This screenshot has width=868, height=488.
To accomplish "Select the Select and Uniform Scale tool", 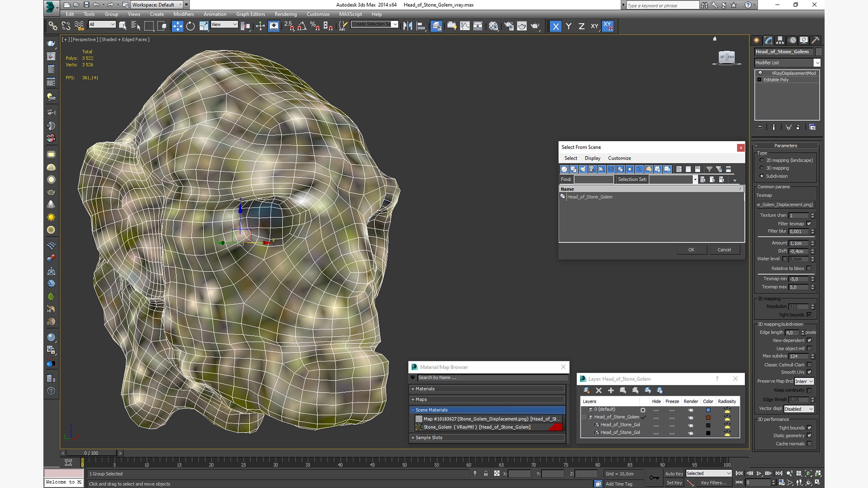I will tap(203, 26).
